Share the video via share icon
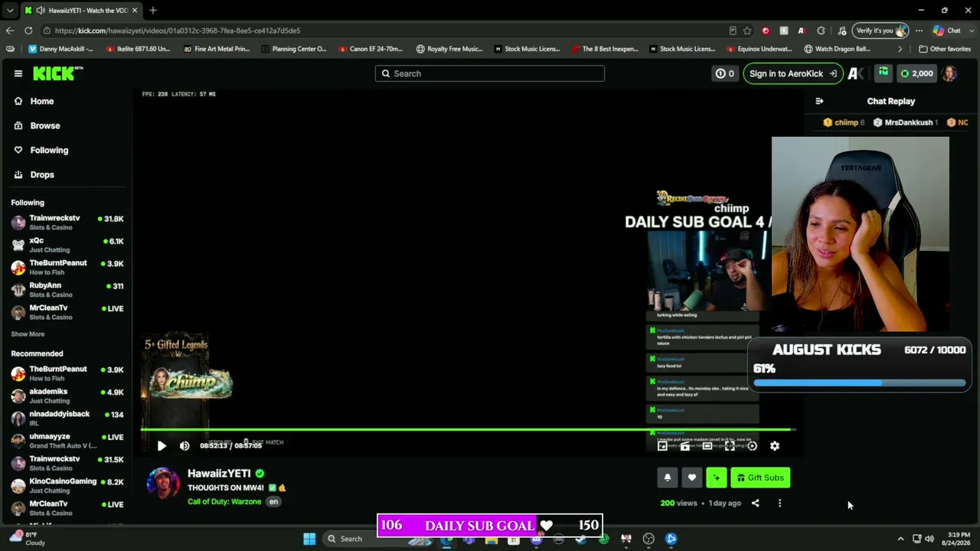980x551 pixels. click(x=755, y=503)
